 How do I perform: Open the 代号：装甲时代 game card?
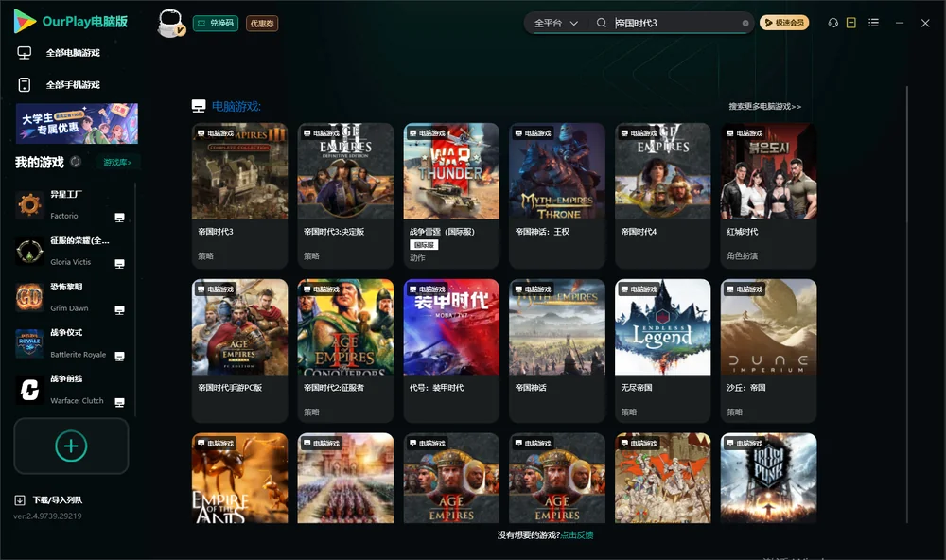(x=451, y=351)
